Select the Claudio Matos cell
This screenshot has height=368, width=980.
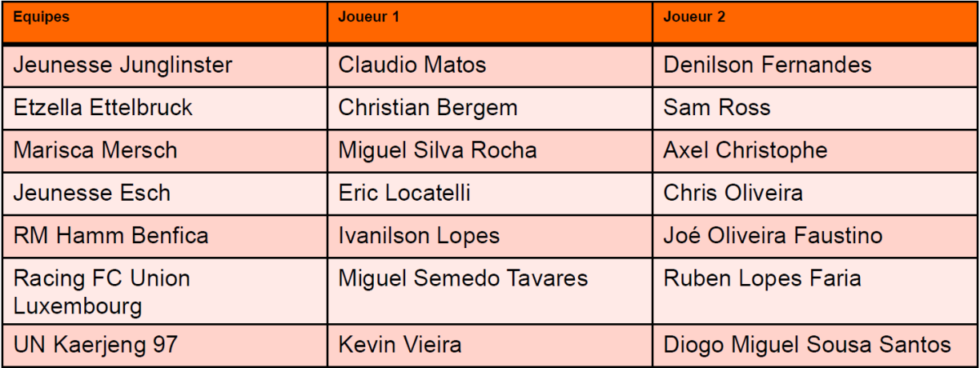tap(412, 65)
